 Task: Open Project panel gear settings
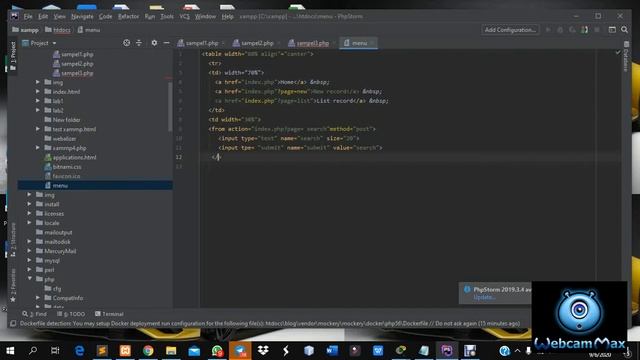point(154,43)
